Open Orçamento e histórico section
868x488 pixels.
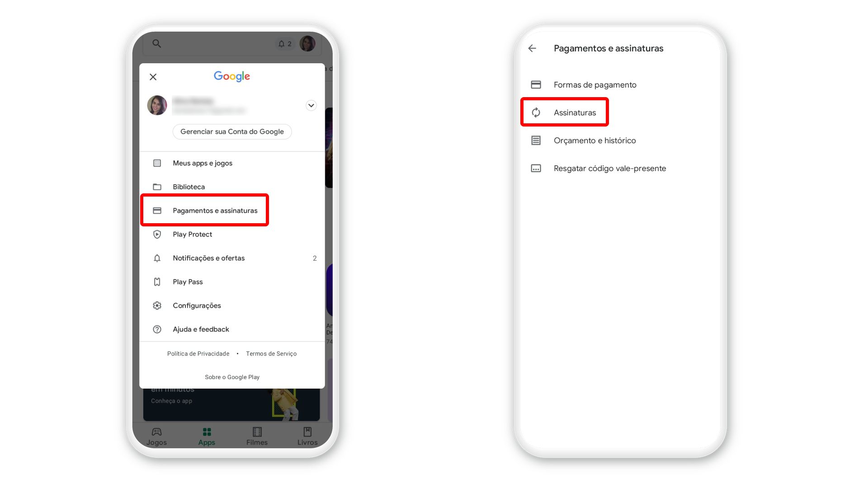pyautogui.click(x=594, y=140)
